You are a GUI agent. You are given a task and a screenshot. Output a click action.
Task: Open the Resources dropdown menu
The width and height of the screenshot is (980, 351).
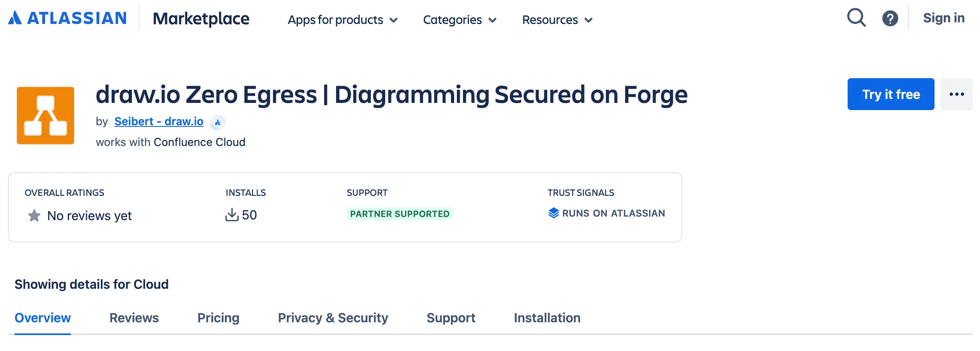pos(557,20)
